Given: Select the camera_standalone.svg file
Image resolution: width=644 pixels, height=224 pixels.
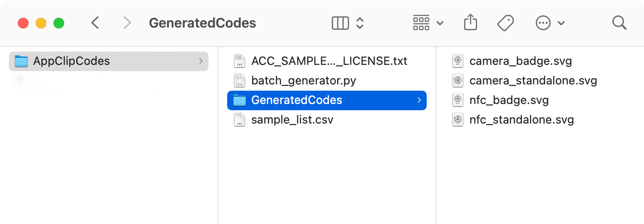Looking at the screenshot, I should point(533,81).
